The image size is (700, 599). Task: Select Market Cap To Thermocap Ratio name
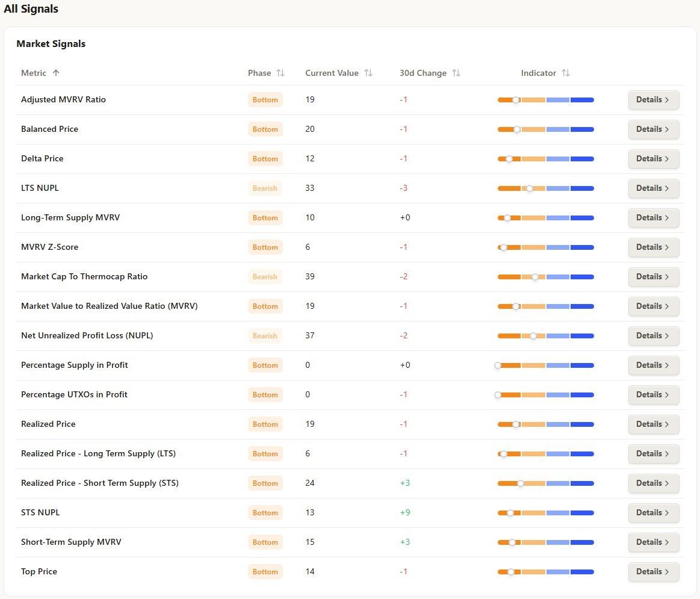coord(84,276)
